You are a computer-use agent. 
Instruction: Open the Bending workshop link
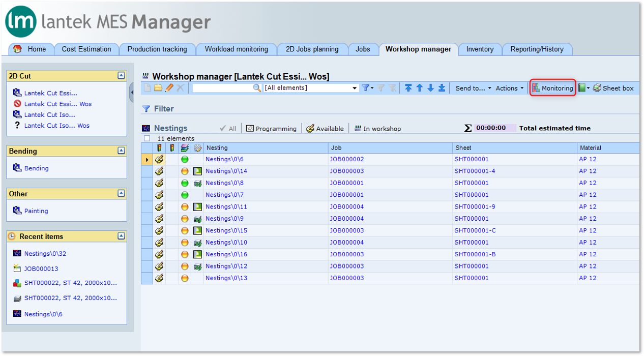pyautogui.click(x=37, y=168)
